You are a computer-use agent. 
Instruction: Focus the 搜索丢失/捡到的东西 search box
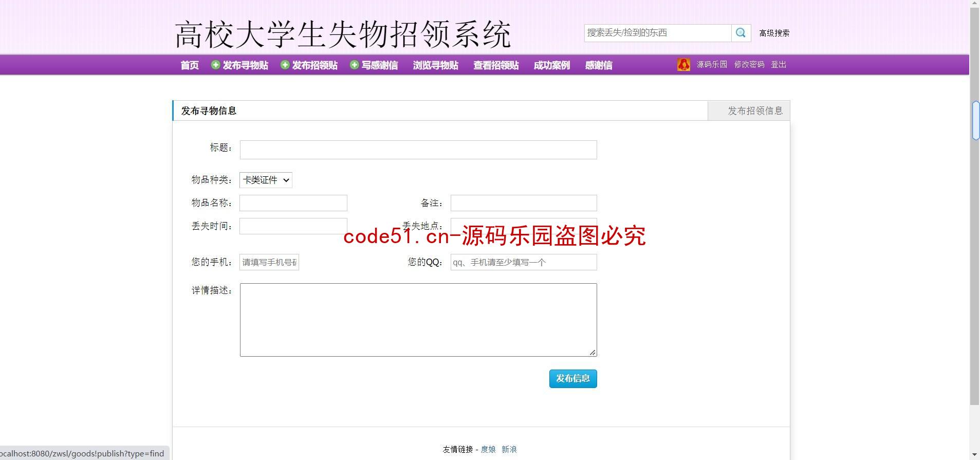[x=658, y=33]
